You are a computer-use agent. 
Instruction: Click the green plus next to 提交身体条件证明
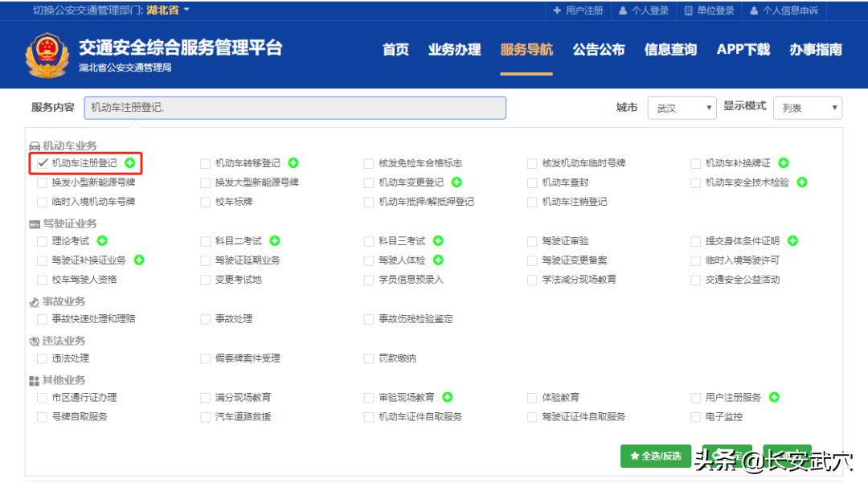click(791, 240)
